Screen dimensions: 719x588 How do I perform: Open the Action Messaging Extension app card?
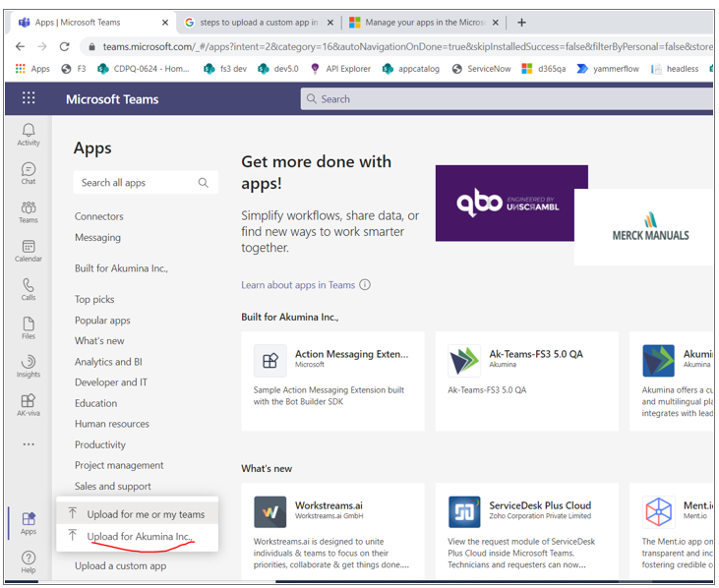point(332,381)
